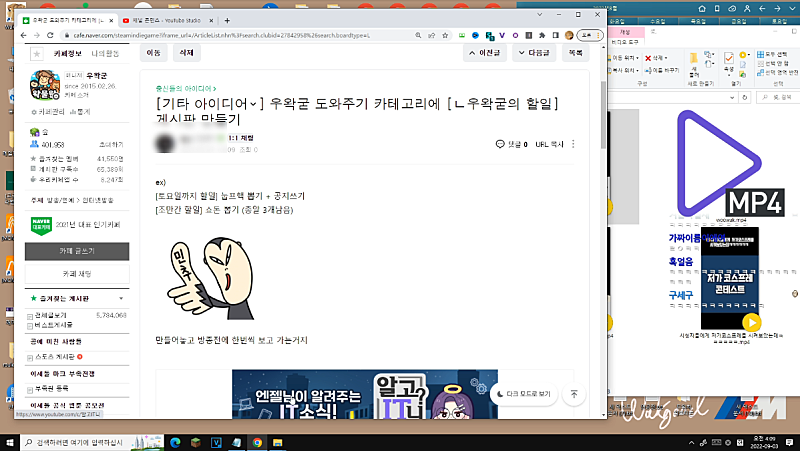This screenshot has width=800, height=451.
Task: Click 이동 button above article
Action: pyautogui.click(x=154, y=53)
